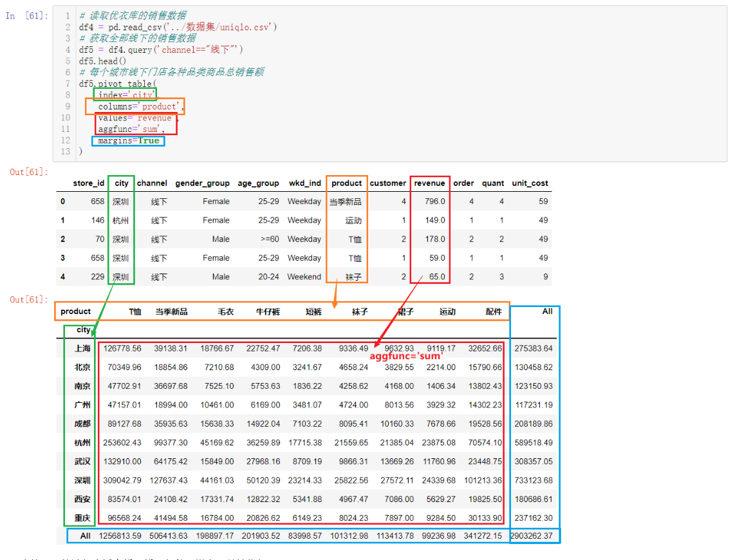
Task: Click the values='revenue' argument in code
Action: (x=135, y=118)
